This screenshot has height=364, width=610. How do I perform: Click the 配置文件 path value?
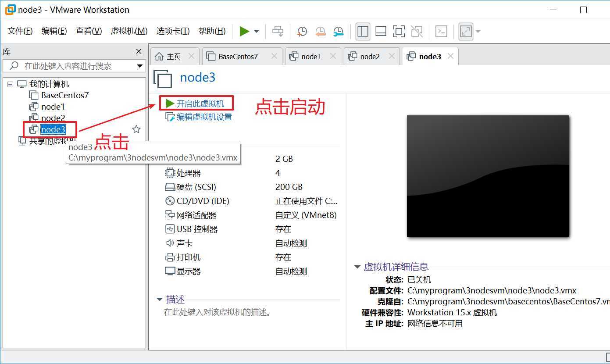492,290
